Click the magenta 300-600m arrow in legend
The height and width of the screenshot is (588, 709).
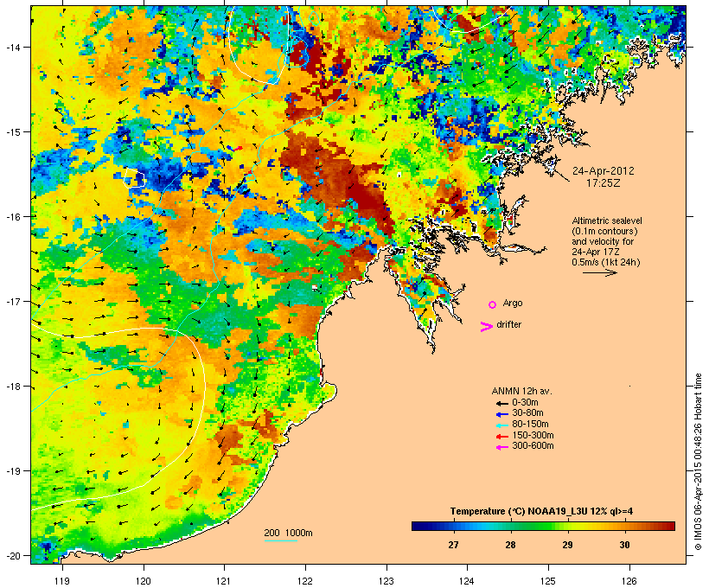click(x=502, y=447)
